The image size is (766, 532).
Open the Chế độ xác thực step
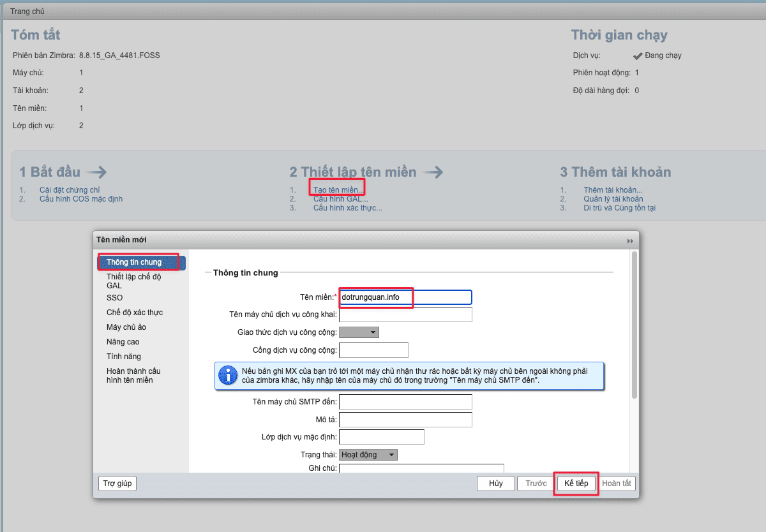click(x=135, y=313)
